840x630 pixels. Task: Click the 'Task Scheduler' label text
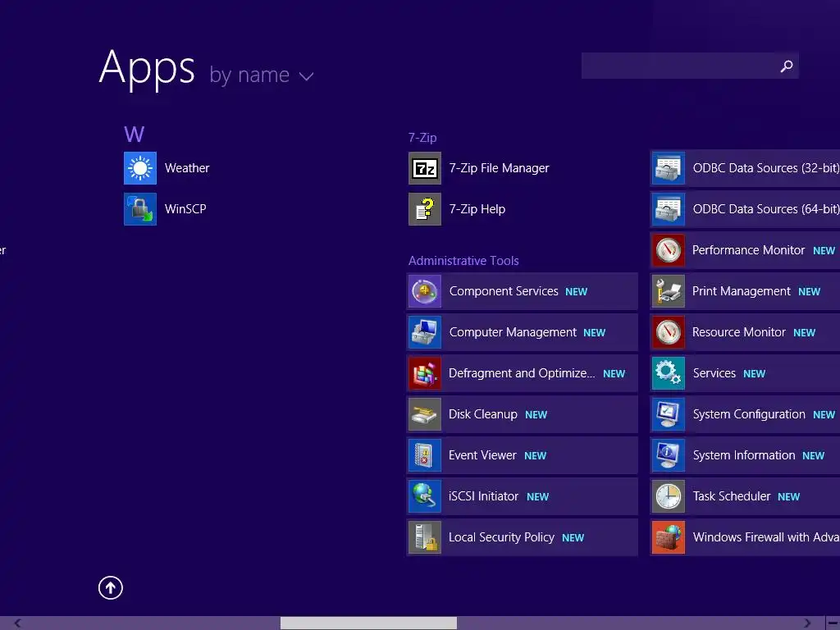732,496
